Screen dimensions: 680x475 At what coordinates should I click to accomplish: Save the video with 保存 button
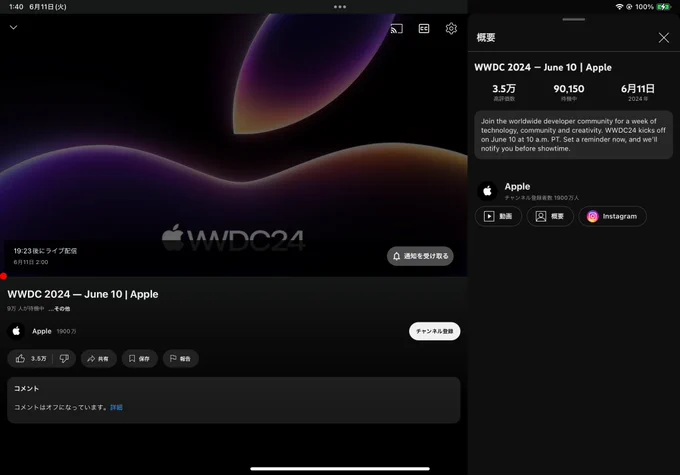[139, 359]
